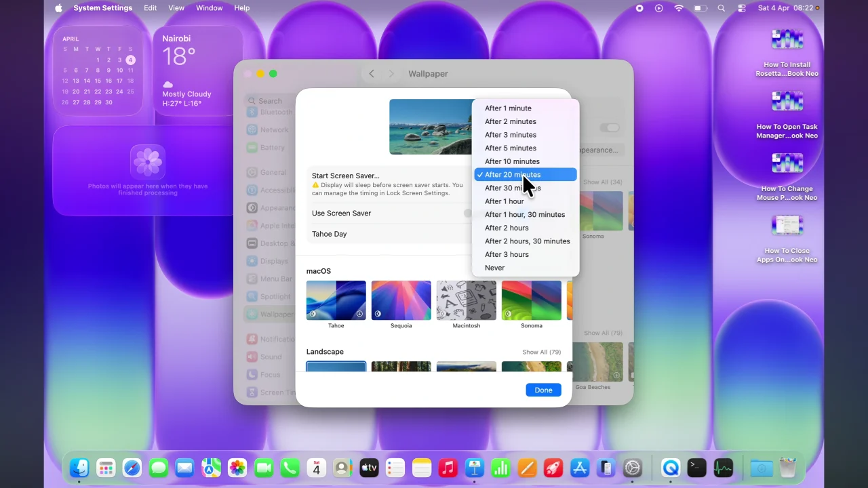Select After 1 hour option

click(x=505, y=201)
